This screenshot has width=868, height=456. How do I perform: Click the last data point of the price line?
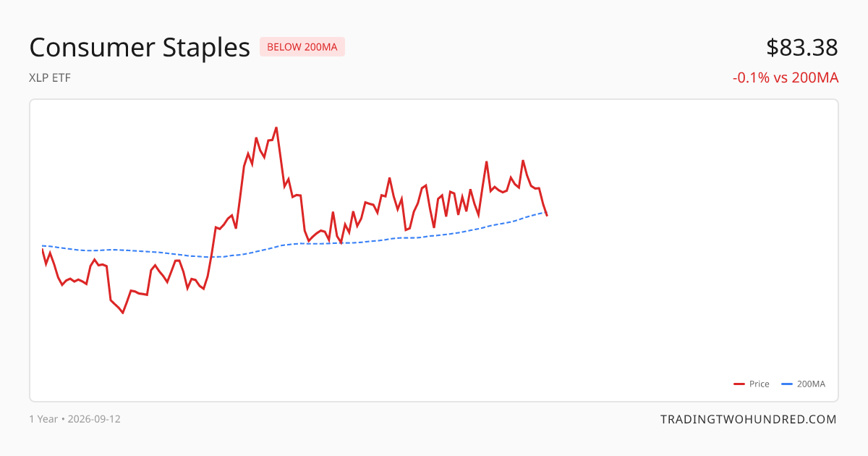coord(547,216)
